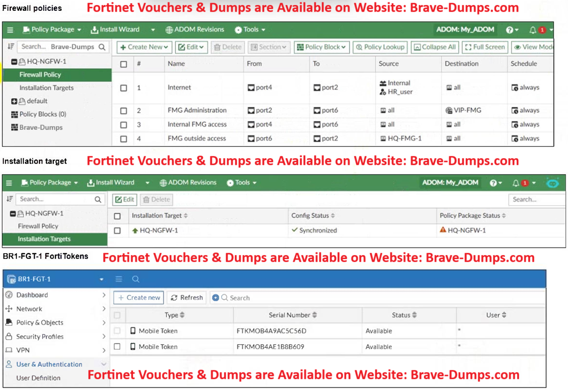Click the magnifier icon in the Brave-Dumps search field
This screenshot has width=568, height=392.
102,47
